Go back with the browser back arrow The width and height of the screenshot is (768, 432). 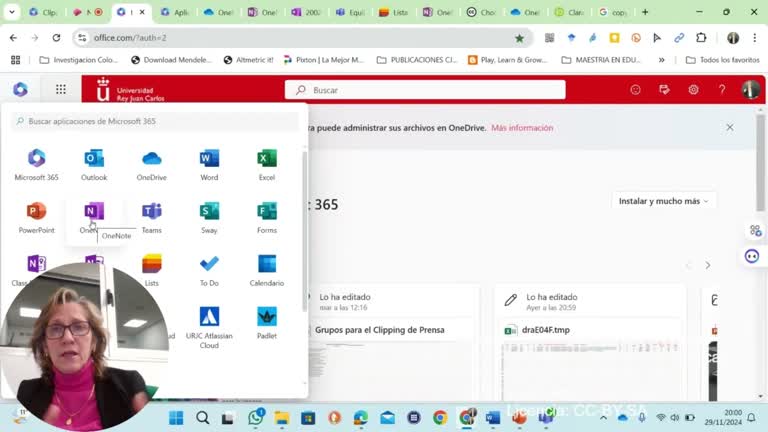tap(13, 38)
